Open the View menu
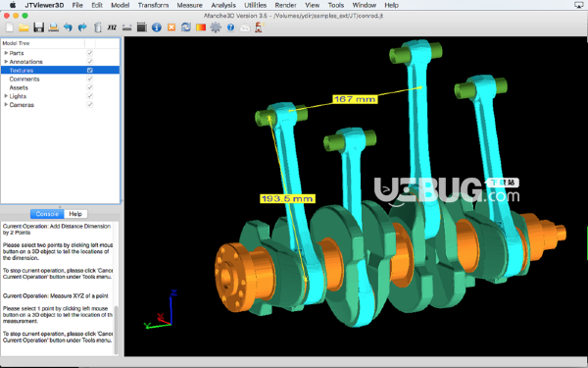588x368 pixels. [x=312, y=5]
